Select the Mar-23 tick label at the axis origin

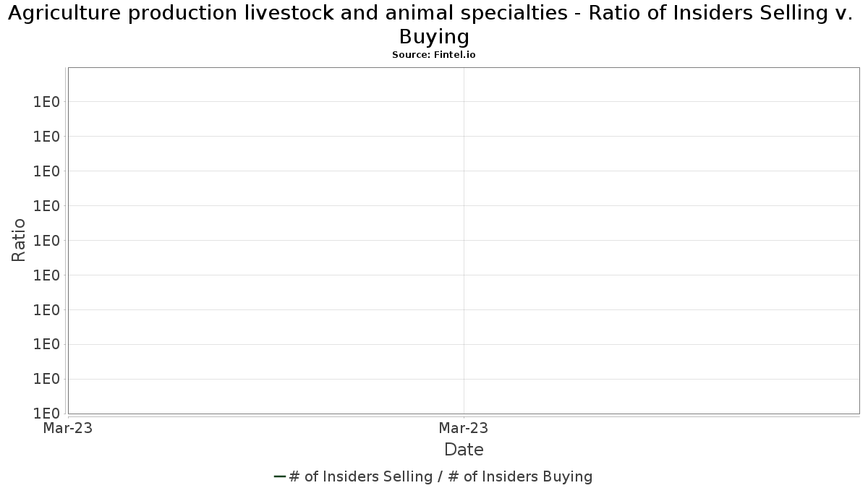67,428
